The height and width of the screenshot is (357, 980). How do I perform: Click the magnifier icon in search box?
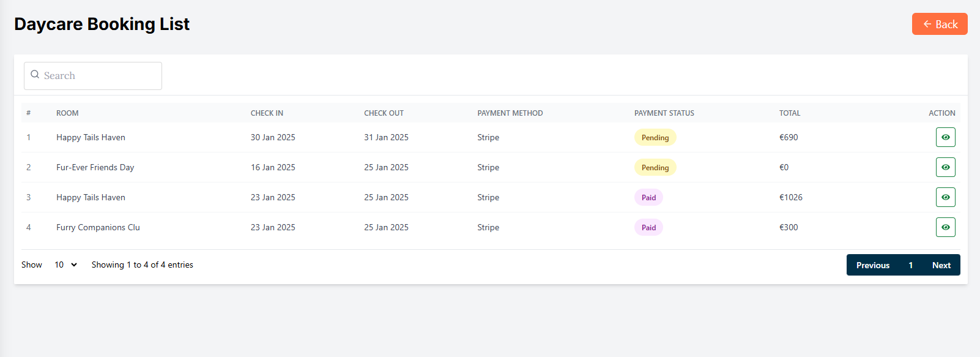tap(35, 75)
